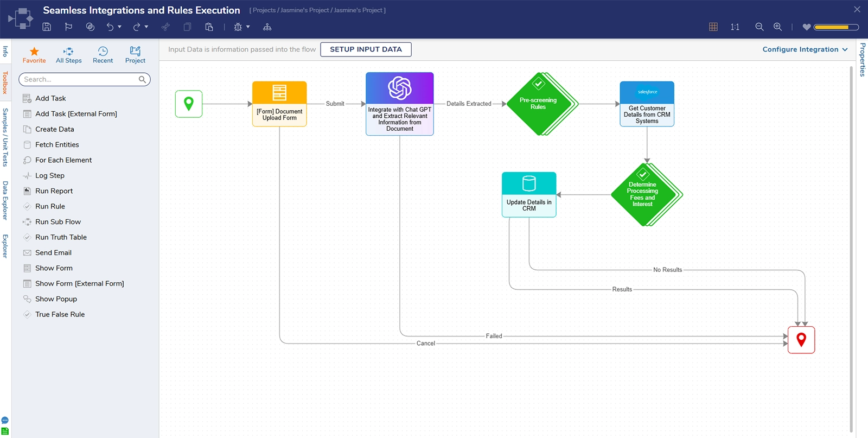Image resolution: width=868 pixels, height=438 pixels.
Task: Select the Pre-screening Rules diamond step
Action: tap(538, 104)
